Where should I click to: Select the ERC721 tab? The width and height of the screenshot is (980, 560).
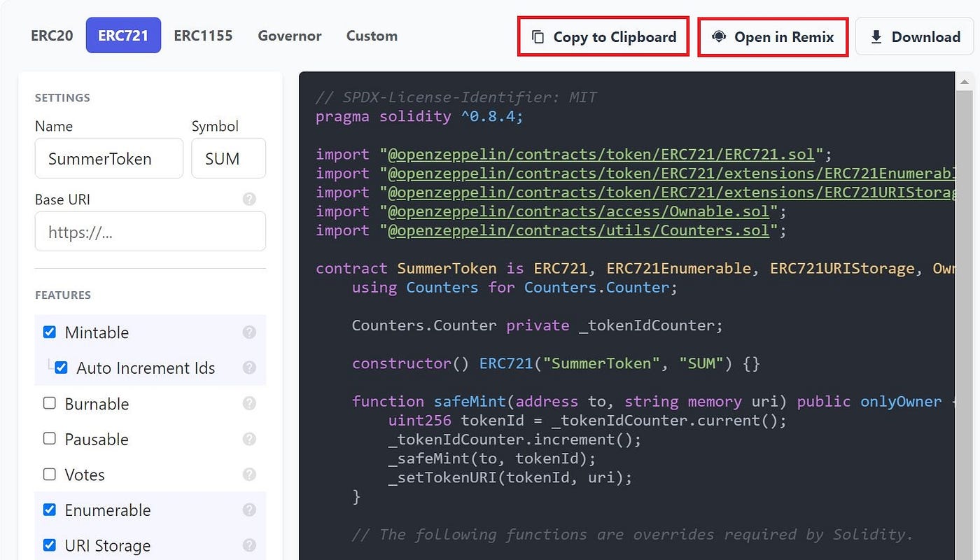pos(123,36)
